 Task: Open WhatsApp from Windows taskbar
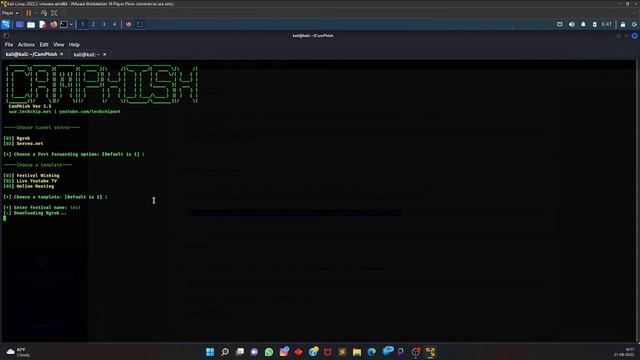point(269,352)
